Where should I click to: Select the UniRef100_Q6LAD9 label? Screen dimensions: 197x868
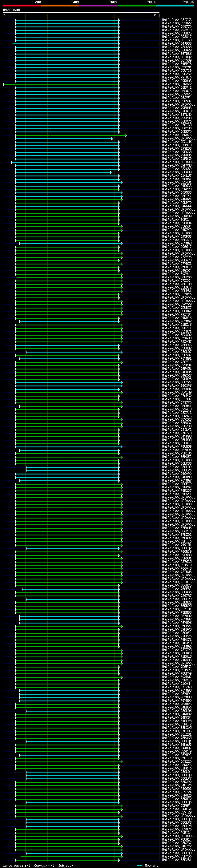[x=177, y=172]
